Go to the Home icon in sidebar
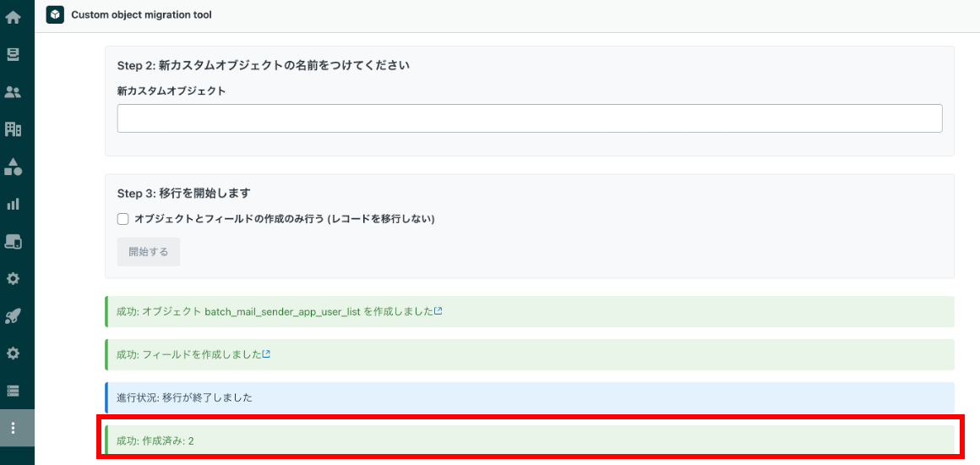The height and width of the screenshot is (465, 980). [x=14, y=18]
